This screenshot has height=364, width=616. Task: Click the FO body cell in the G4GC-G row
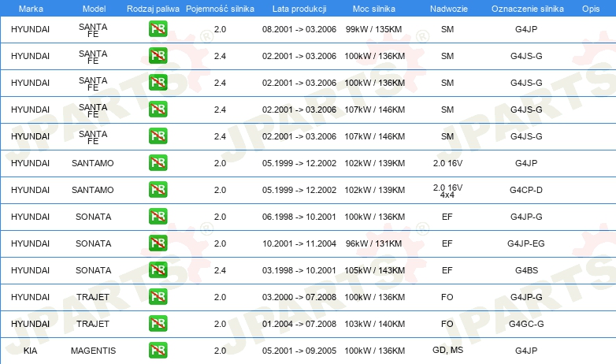click(x=447, y=324)
